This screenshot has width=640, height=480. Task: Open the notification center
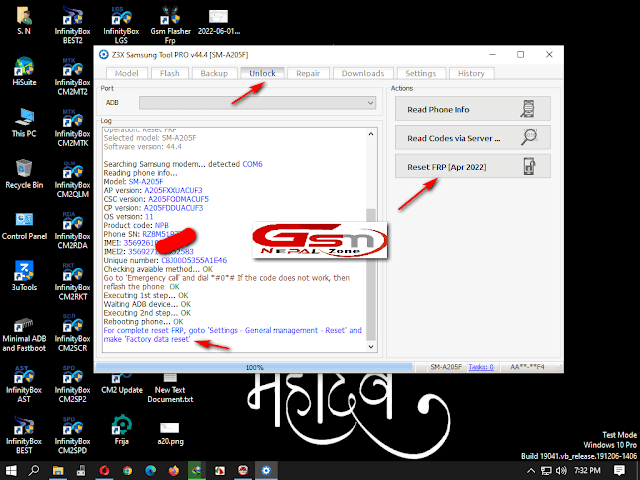click(x=619, y=471)
